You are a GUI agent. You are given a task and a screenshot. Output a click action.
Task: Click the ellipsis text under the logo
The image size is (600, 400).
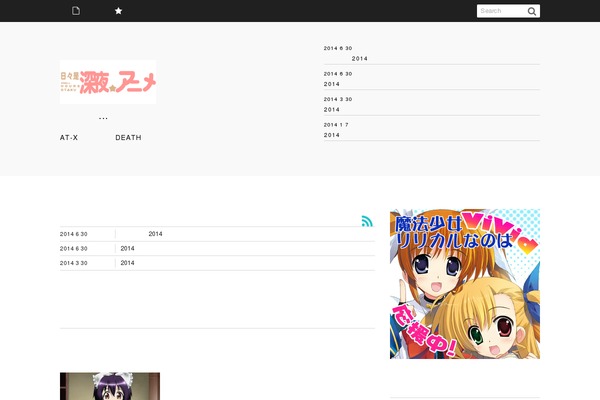(103, 118)
